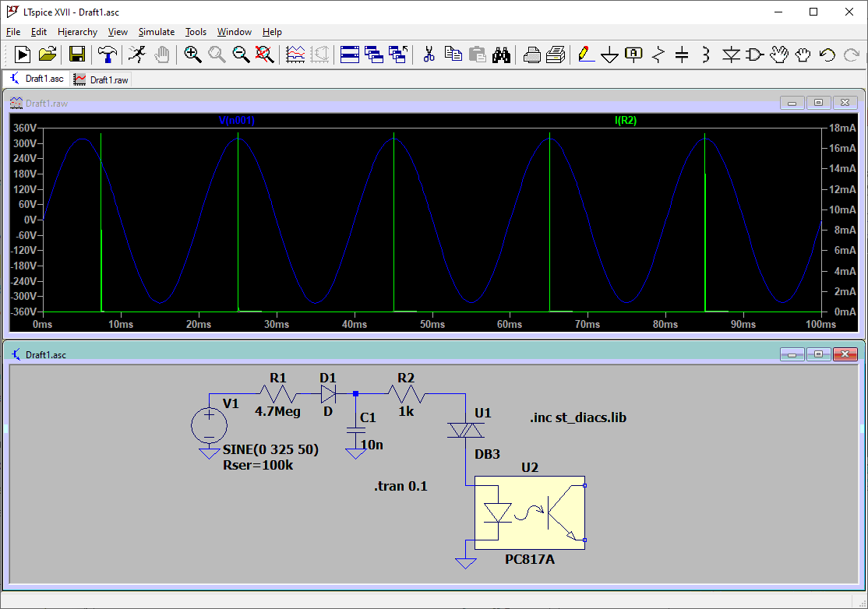Click the Copy toolbar icon
Viewport: 868px width, 609px height.
pos(453,55)
